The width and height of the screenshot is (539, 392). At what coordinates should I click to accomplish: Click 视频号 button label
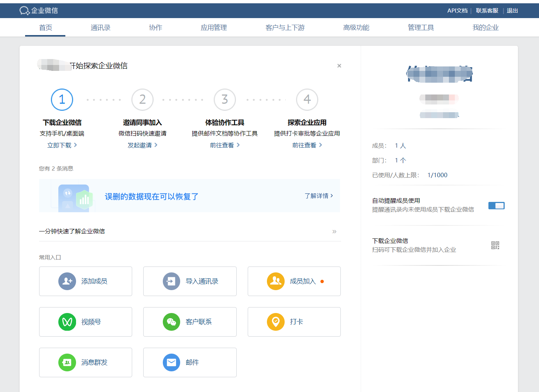click(x=91, y=322)
